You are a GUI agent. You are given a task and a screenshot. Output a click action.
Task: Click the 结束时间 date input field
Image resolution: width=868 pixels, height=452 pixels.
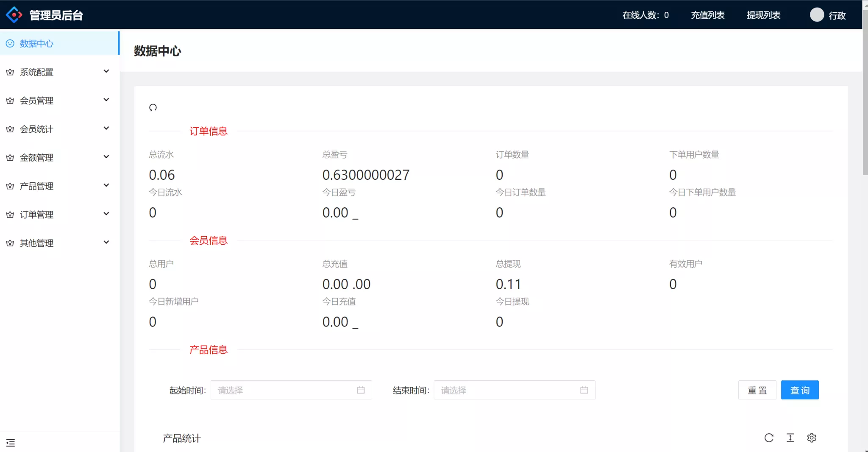click(x=515, y=390)
